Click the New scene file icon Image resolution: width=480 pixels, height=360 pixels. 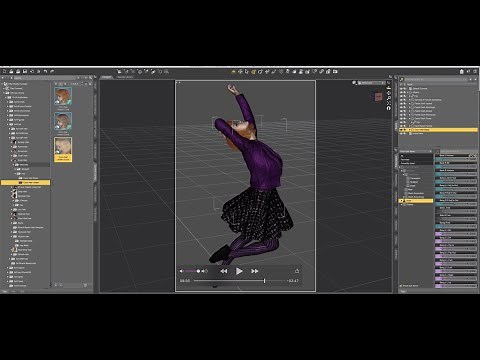pyautogui.click(x=4, y=71)
